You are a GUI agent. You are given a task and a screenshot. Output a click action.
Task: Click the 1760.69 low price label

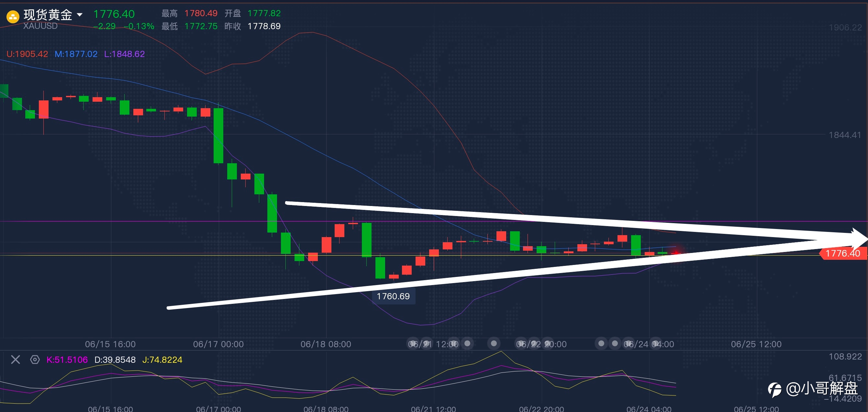tap(393, 296)
